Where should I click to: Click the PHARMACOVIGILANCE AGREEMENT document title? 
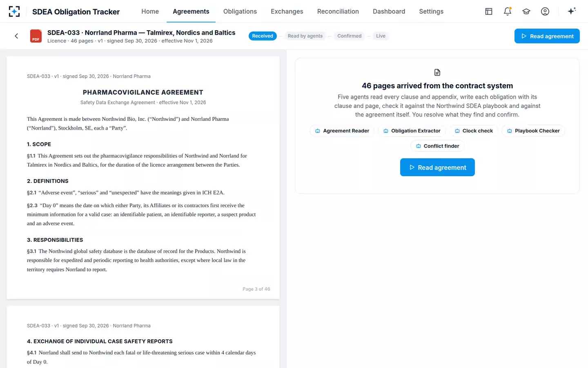pos(143,92)
